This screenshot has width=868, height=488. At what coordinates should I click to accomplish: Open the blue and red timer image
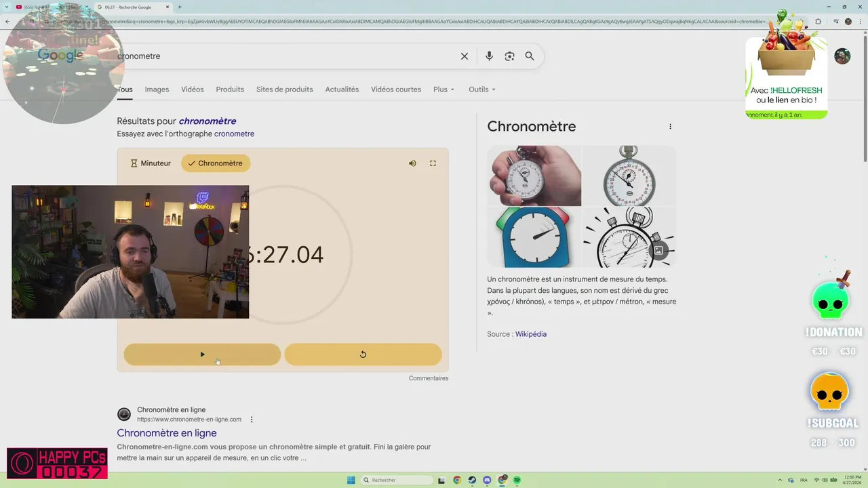tap(534, 237)
